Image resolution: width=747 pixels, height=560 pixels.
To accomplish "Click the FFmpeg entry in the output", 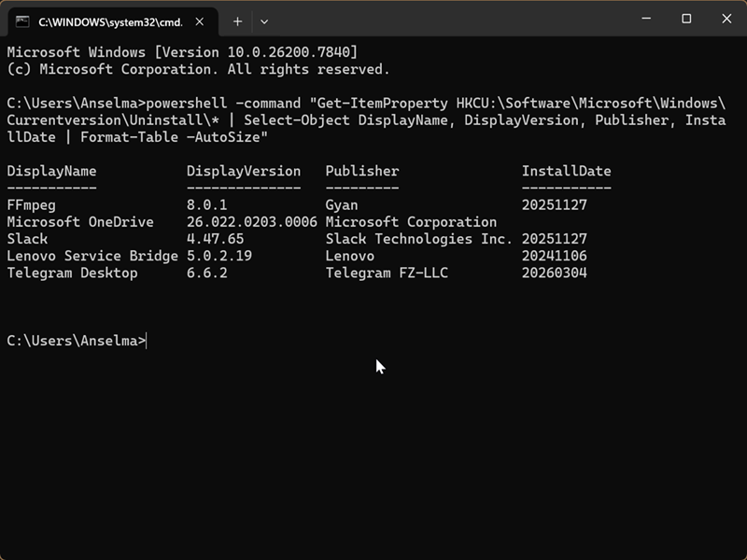I will pyautogui.click(x=27, y=205).
